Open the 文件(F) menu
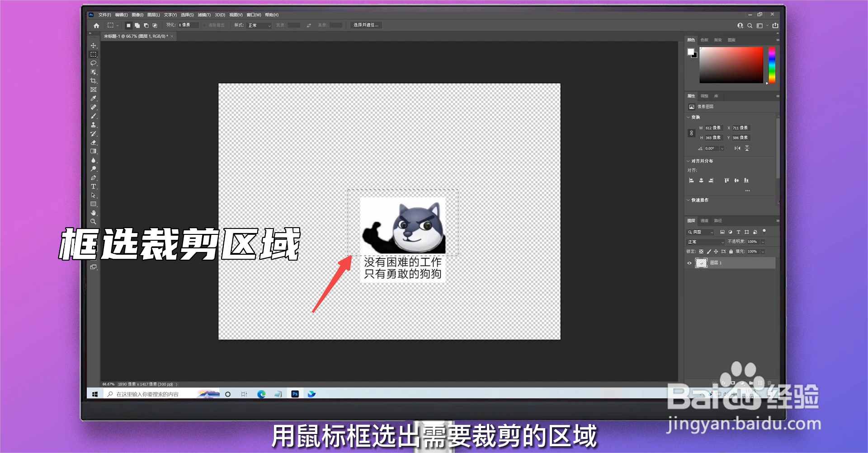Image resolution: width=868 pixels, height=453 pixels. point(105,15)
